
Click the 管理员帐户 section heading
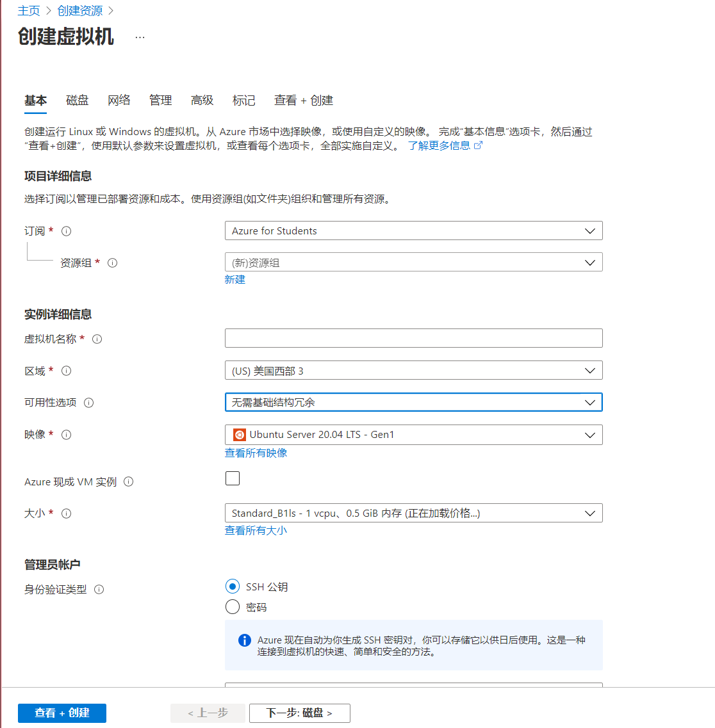pos(53,565)
